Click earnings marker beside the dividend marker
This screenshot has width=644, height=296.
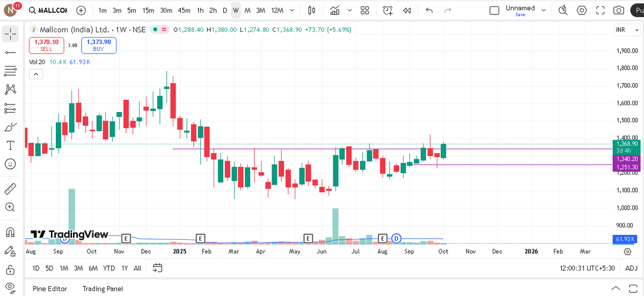(x=383, y=238)
